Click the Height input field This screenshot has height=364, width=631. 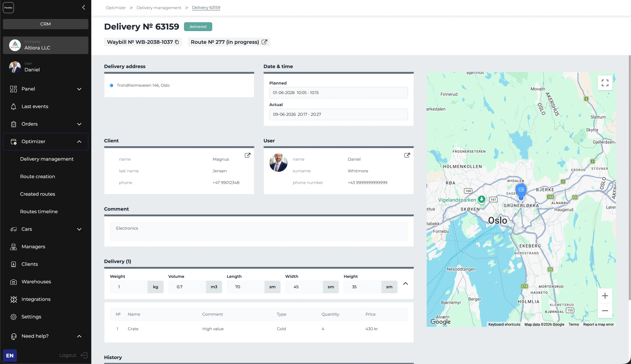[x=363, y=287]
